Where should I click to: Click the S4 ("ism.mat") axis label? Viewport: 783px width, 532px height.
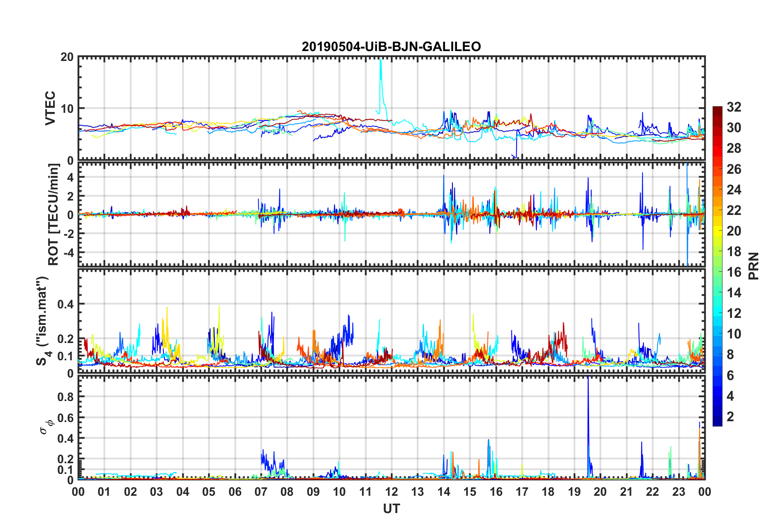(x=43, y=321)
